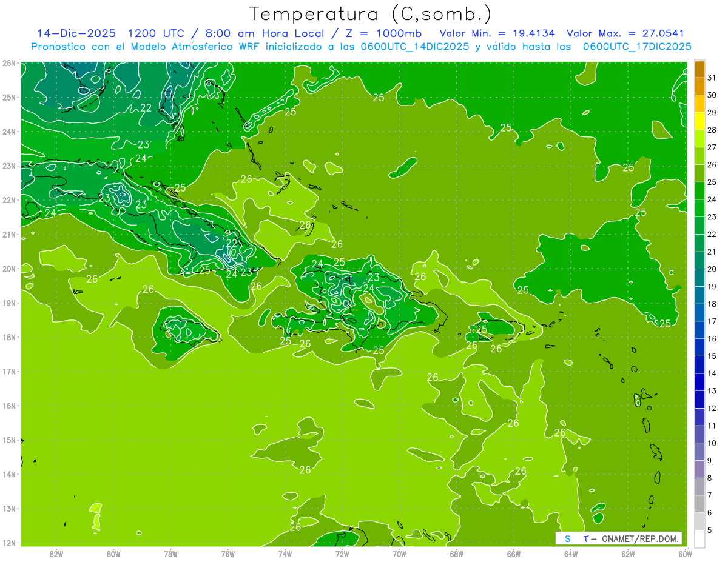The image size is (728, 562).
Task: Click the 26N latitude axis label
Action: tap(9, 62)
